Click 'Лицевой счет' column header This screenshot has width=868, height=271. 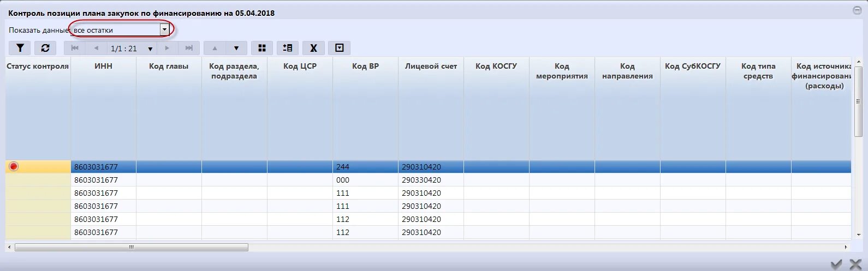(431, 108)
